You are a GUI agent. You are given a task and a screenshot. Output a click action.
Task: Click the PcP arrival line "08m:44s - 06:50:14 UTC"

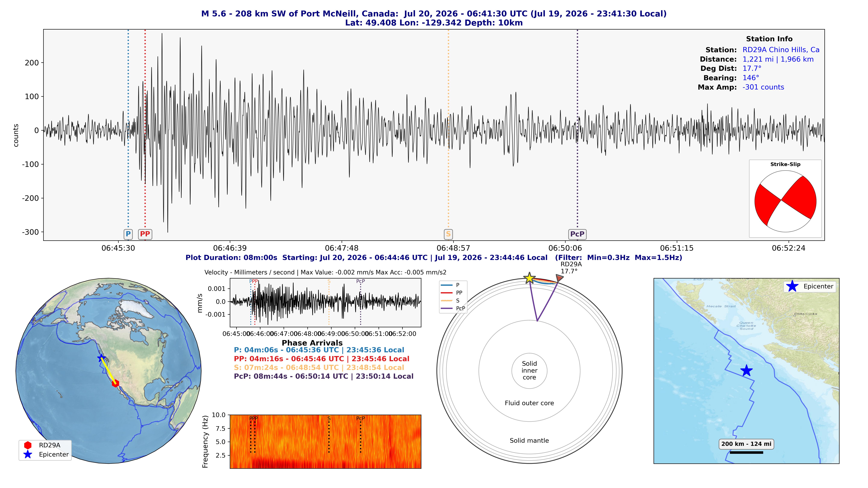(324, 376)
